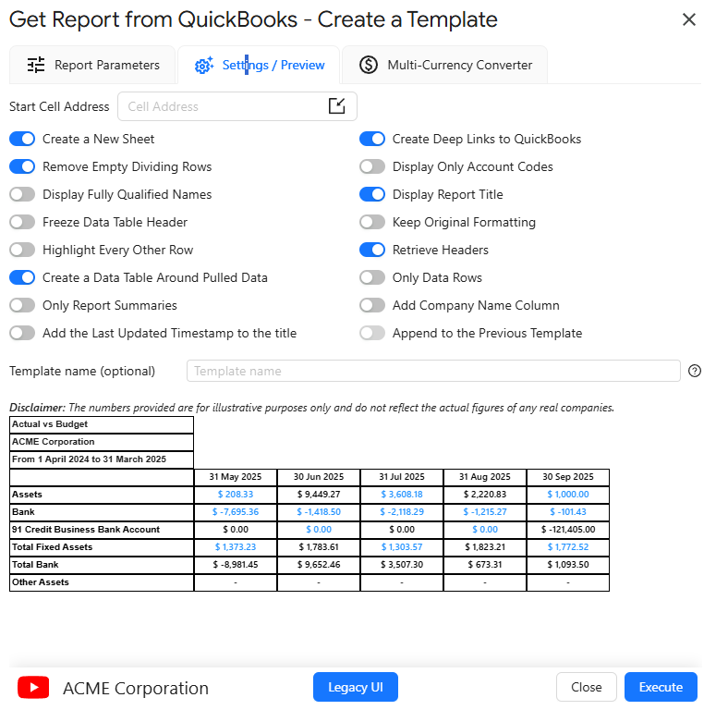Select the Settings / Preview tab
728x710 pixels.
pyautogui.click(x=259, y=65)
